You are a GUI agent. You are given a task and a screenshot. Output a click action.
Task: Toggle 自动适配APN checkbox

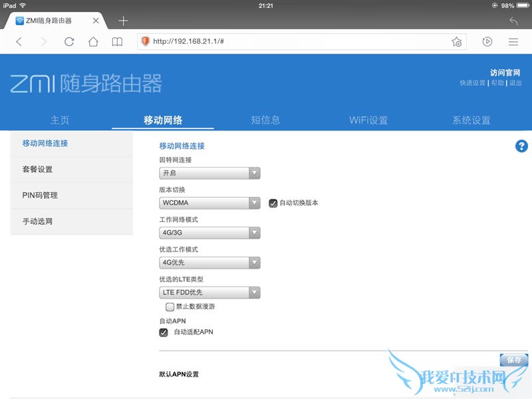[164, 332]
